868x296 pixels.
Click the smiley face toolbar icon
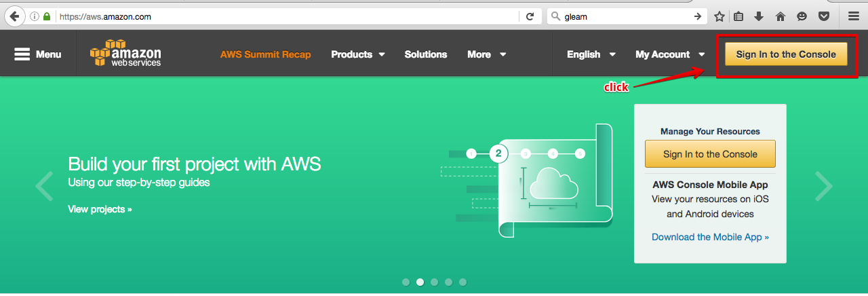(802, 16)
